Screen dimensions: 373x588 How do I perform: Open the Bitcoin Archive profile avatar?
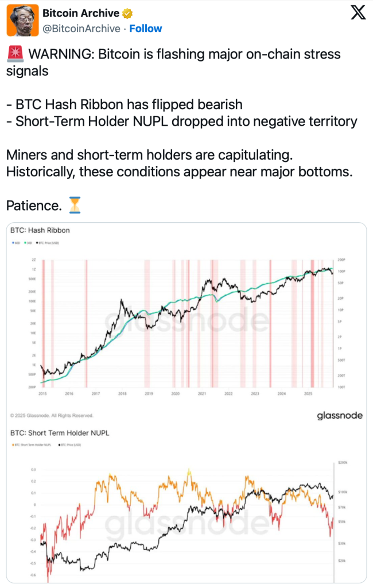point(22,20)
